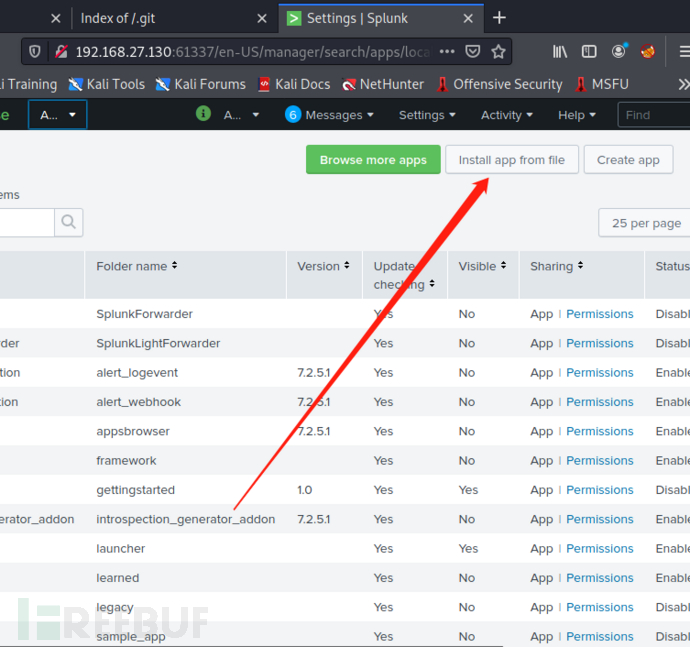Click Create app button
Viewport: 690px width, 647px height.
(628, 159)
